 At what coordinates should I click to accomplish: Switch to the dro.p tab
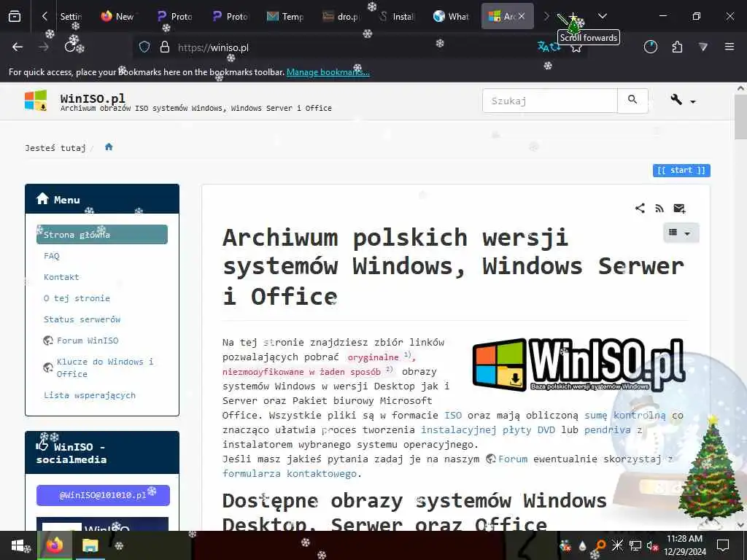coord(341,17)
